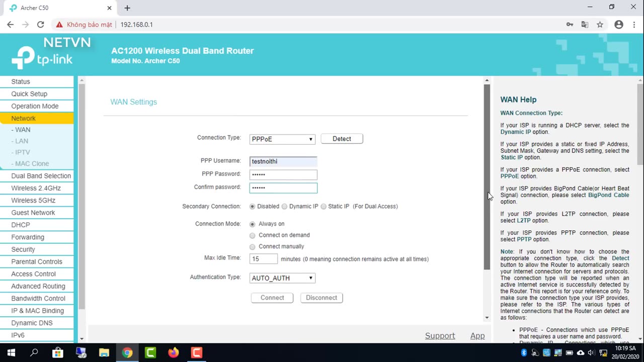Open the App link
Image resolution: width=644 pixels, height=362 pixels.
pyautogui.click(x=477, y=336)
